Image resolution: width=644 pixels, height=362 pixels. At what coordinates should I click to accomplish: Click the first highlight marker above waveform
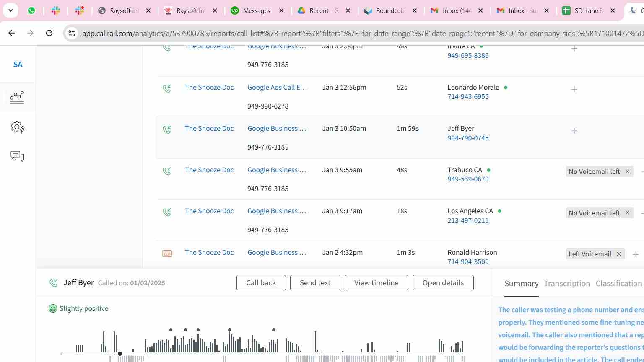pos(171,330)
